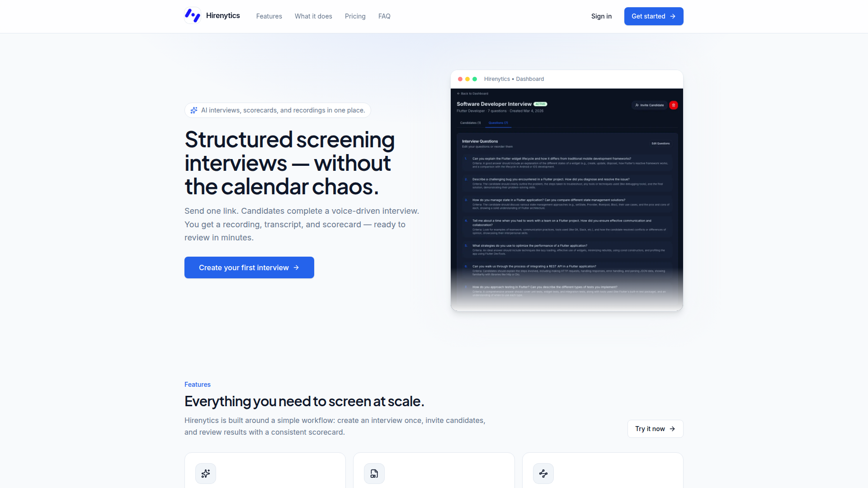Click the ACTIVE status badge in preview
Viewport: 868px width, 488px height.
tap(540, 104)
